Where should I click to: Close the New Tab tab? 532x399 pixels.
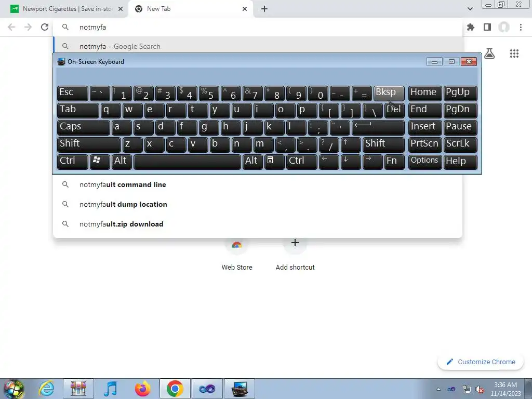click(245, 9)
